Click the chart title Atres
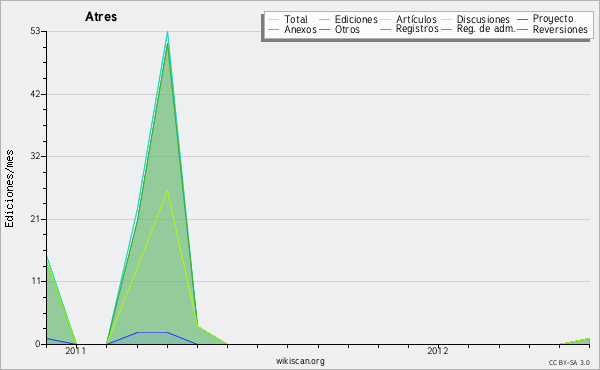600x370 pixels. (x=101, y=16)
